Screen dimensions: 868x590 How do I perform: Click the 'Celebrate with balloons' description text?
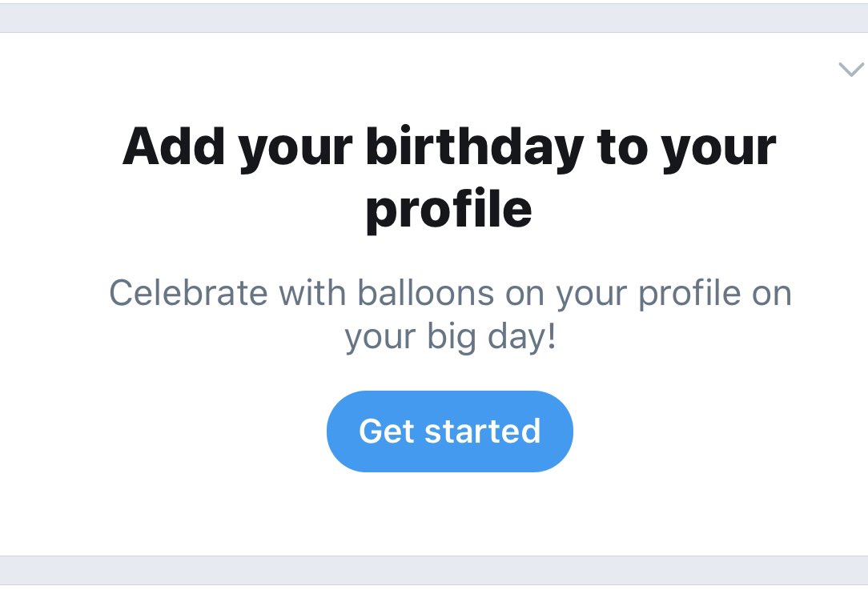pos(450,315)
